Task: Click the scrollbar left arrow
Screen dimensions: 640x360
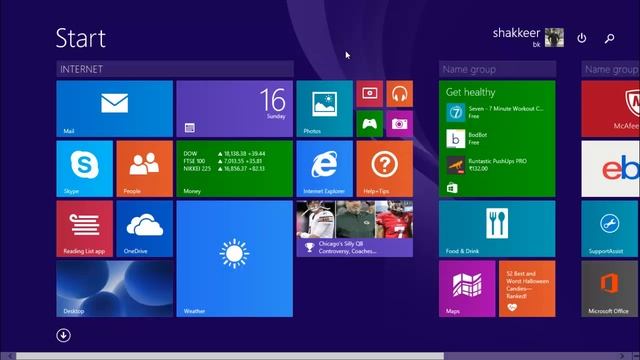Action: (10, 356)
